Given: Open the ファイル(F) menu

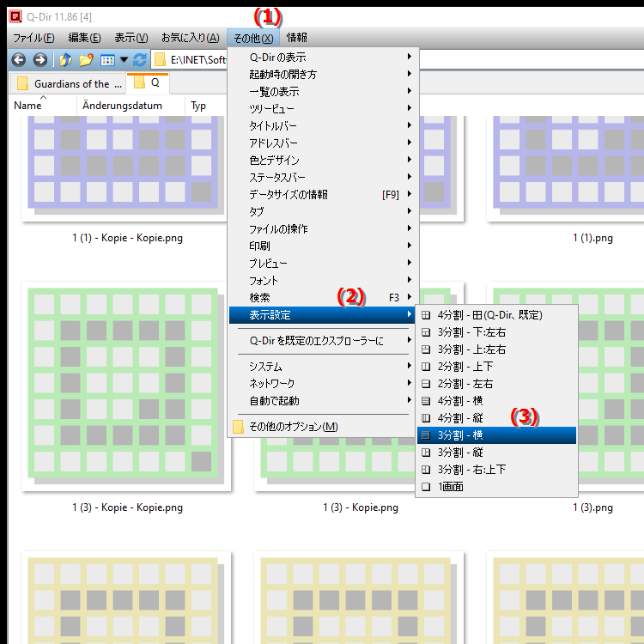Looking at the screenshot, I should click(33, 38).
